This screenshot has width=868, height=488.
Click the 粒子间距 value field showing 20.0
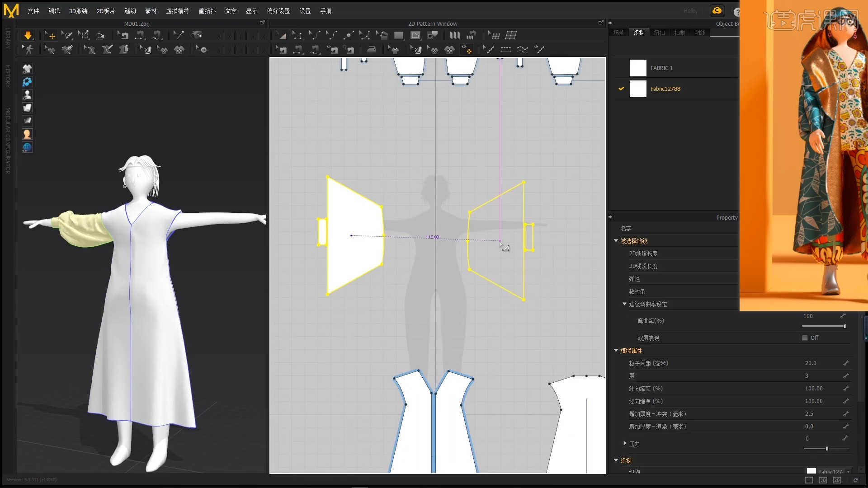coord(811,363)
